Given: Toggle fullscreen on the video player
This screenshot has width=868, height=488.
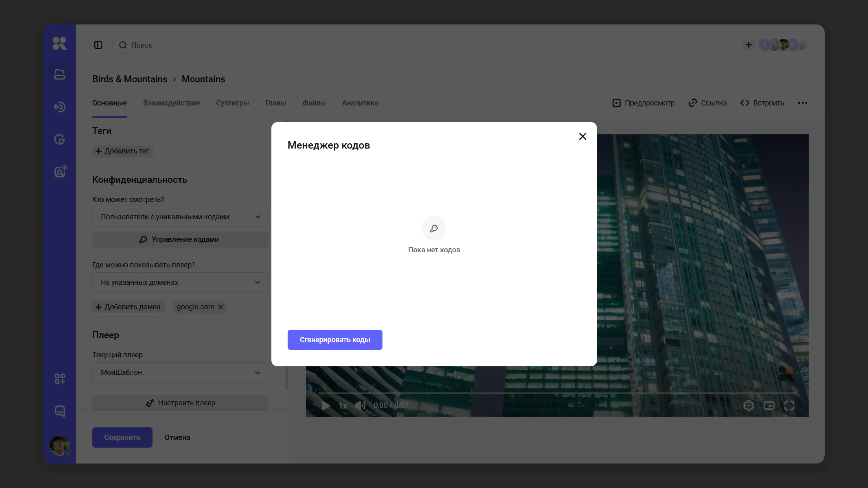Looking at the screenshot, I should [x=789, y=405].
